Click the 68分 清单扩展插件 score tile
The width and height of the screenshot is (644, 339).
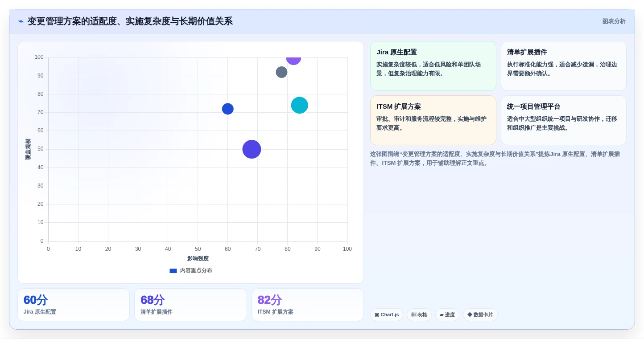coord(190,305)
